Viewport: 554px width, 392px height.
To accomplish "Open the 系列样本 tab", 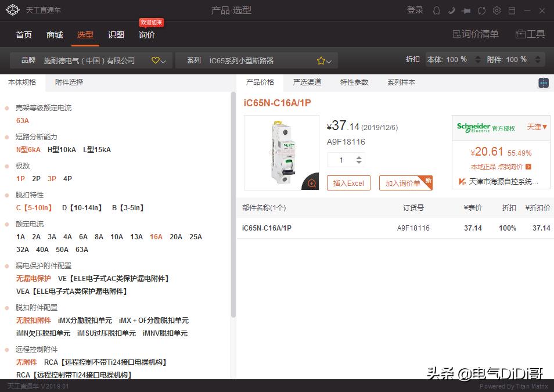I will click(401, 82).
